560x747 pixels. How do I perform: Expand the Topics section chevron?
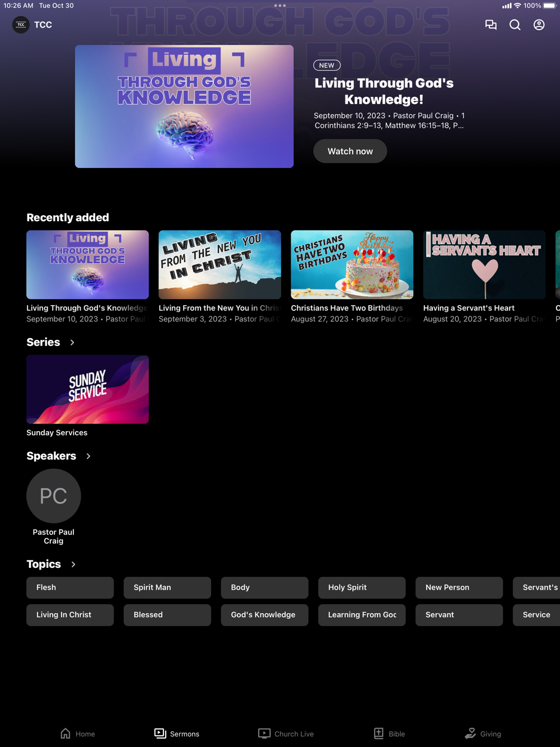click(73, 564)
